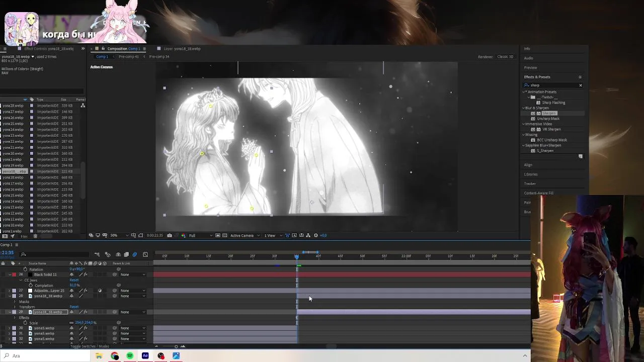The height and width of the screenshot is (362, 644).
Task: Toggle the highlighted motion blur timeline icon
Action: [135, 255]
